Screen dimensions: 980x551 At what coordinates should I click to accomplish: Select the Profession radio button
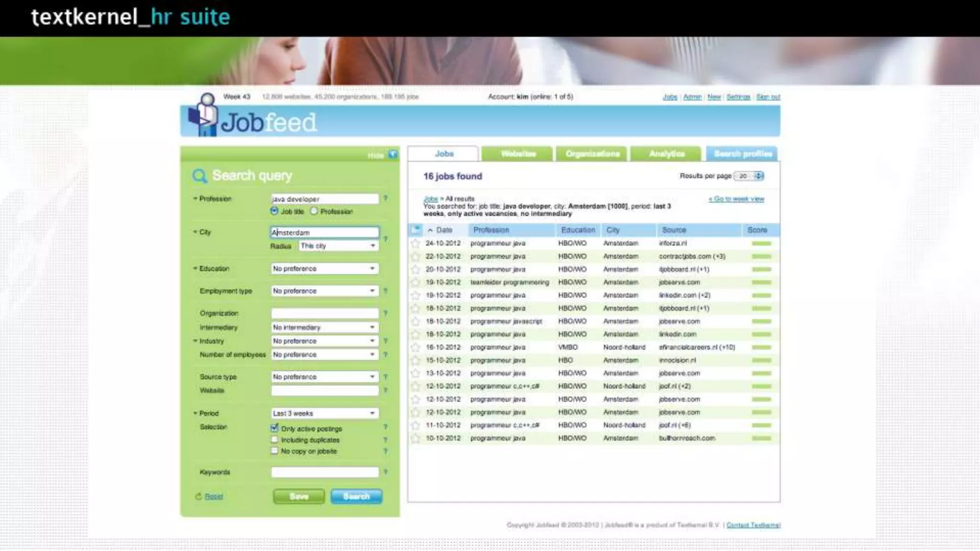tap(314, 211)
